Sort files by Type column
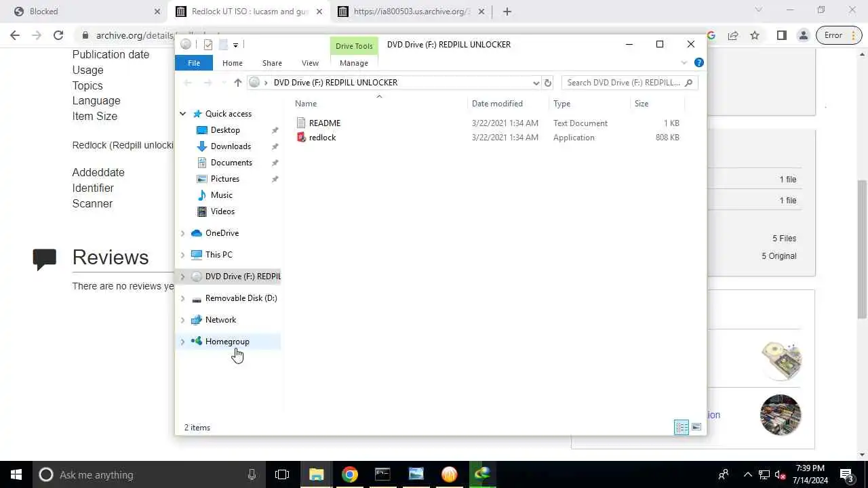Viewport: 868px width, 488px height. (561, 104)
